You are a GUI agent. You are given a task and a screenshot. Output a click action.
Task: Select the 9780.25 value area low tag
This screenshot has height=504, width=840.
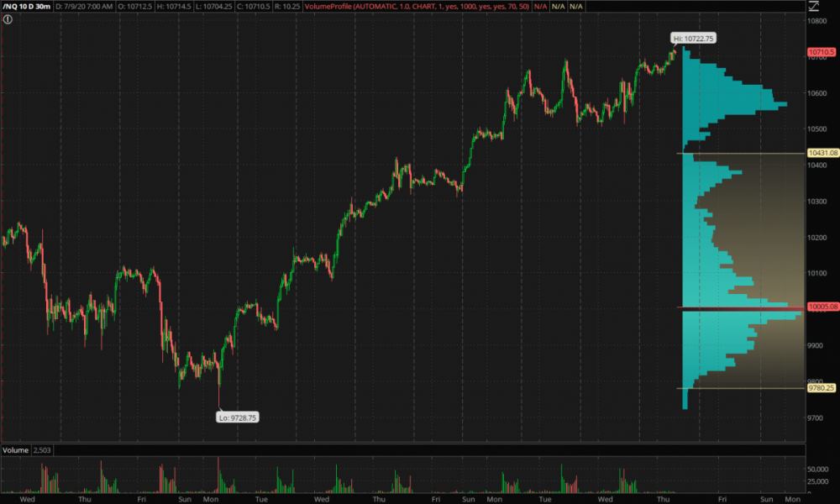822,388
